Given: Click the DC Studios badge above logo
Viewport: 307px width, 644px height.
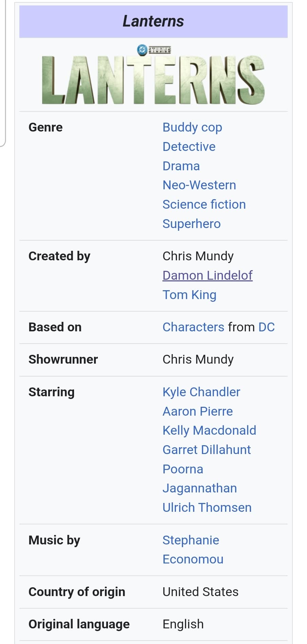Looking at the screenshot, I should (x=154, y=50).
